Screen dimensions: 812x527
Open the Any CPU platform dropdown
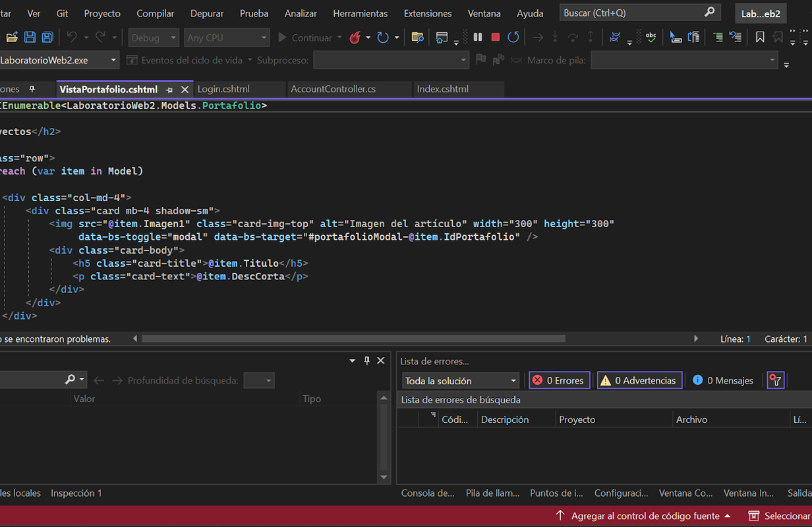point(227,38)
